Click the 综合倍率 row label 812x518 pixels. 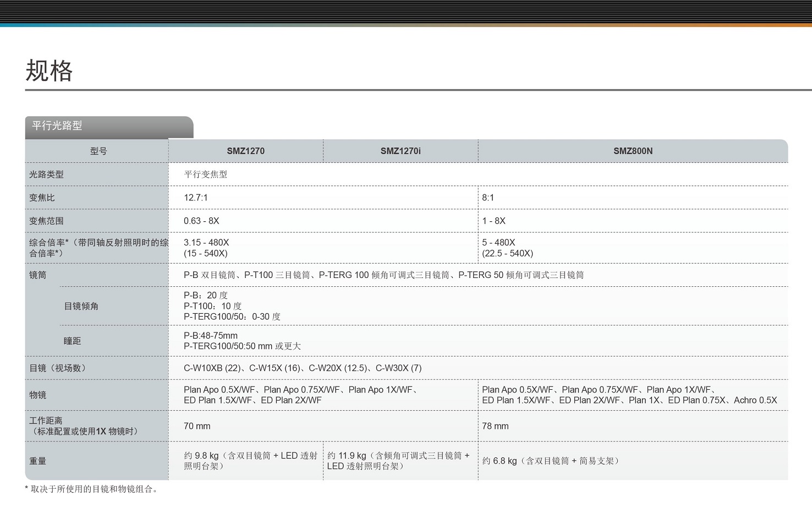[98, 248]
